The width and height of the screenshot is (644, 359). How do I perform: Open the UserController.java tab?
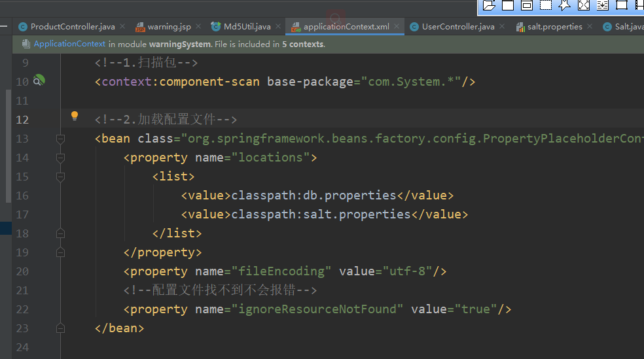(452, 27)
